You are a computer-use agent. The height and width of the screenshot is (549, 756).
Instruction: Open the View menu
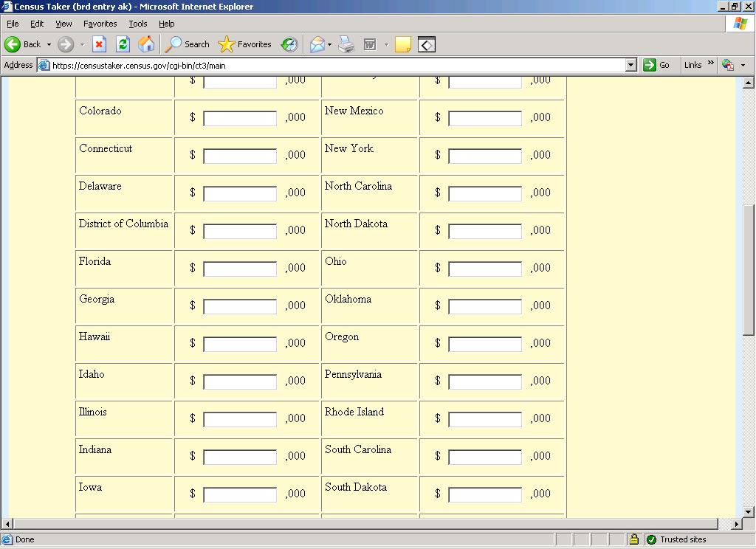63,24
